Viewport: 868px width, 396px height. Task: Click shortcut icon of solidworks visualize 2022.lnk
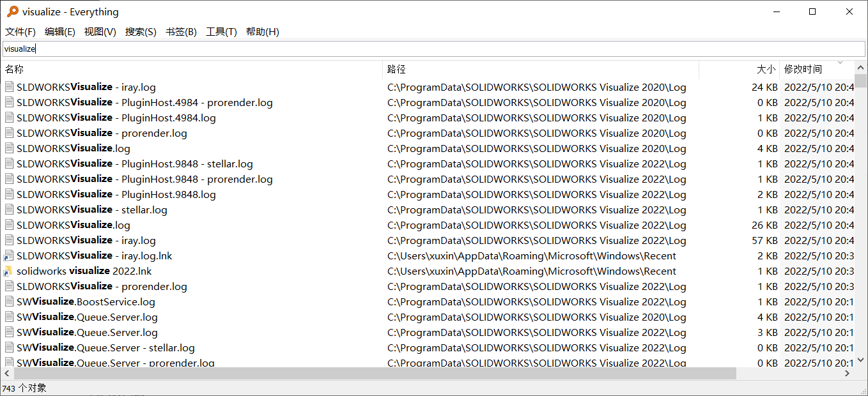pyautogui.click(x=9, y=271)
